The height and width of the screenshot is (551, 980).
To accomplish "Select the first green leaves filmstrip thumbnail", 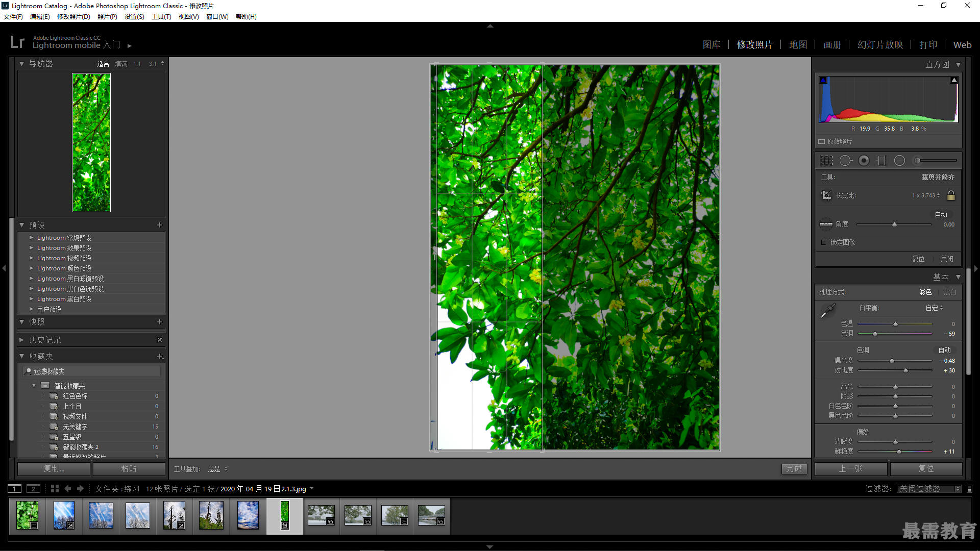I will [x=27, y=515].
